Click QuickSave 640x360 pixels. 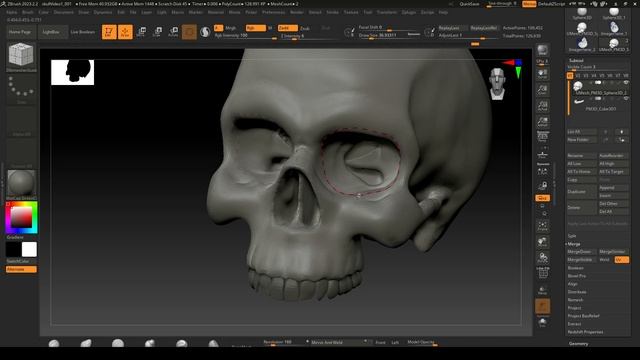coord(469,4)
